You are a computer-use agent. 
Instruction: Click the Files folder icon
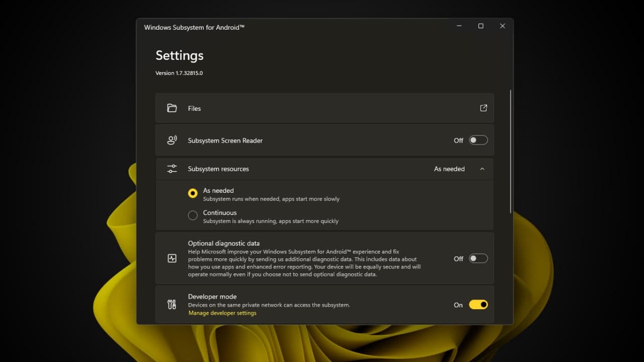click(172, 108)
